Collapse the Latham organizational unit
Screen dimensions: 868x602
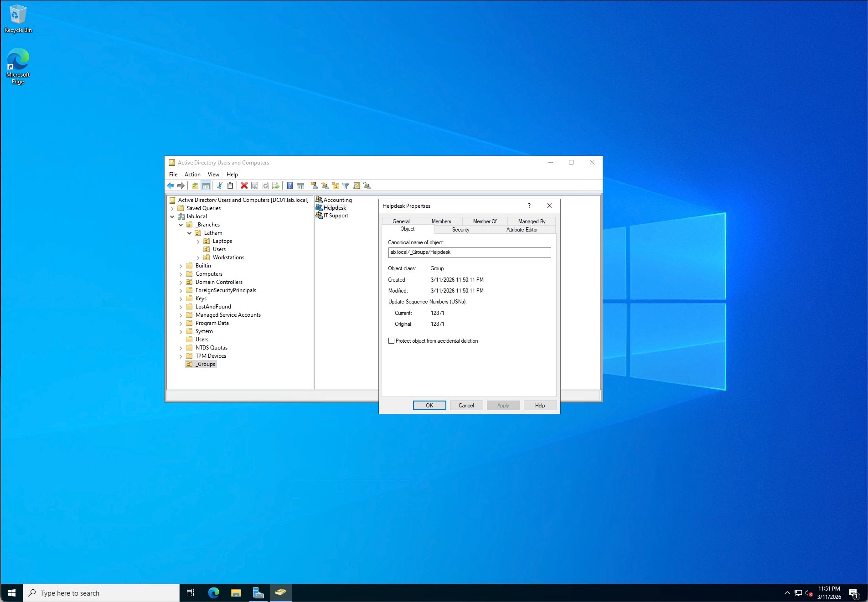(190, 233)
